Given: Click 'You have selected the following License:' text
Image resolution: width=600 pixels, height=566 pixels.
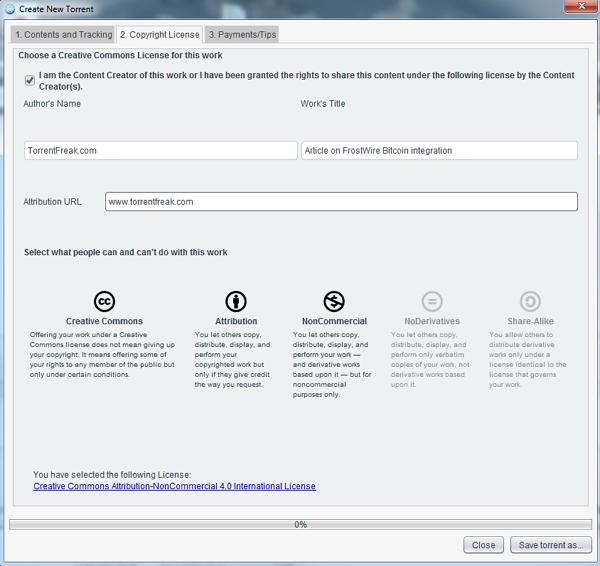Looking at the screenshot, I should tap(112, 475).
